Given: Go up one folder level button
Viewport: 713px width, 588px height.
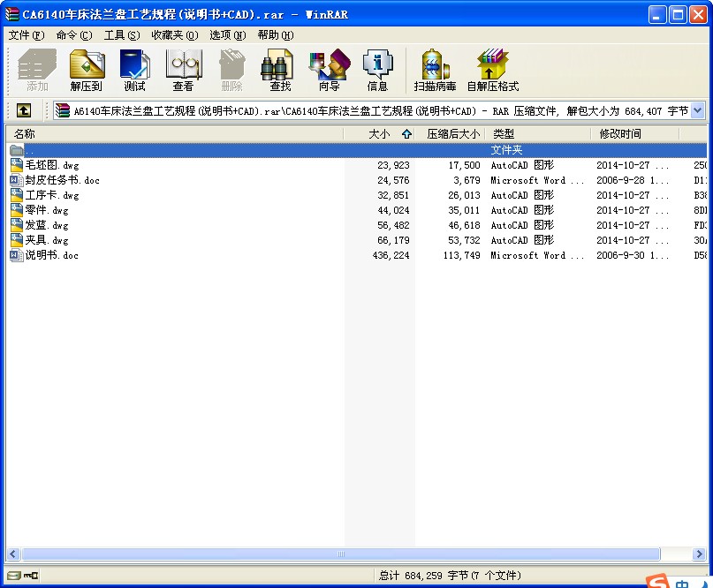Looking at the screenshot, I should [x=24, y=110].
